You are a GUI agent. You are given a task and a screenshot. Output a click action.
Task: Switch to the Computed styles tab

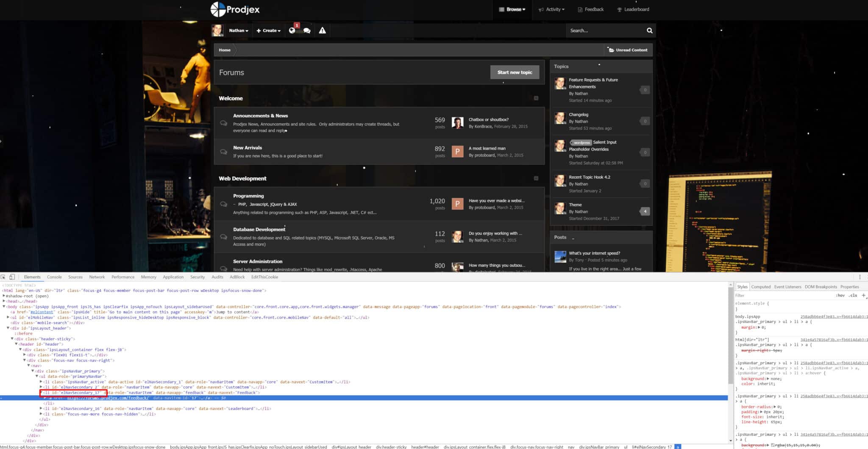pyautogui.click(x=761, y=287)
